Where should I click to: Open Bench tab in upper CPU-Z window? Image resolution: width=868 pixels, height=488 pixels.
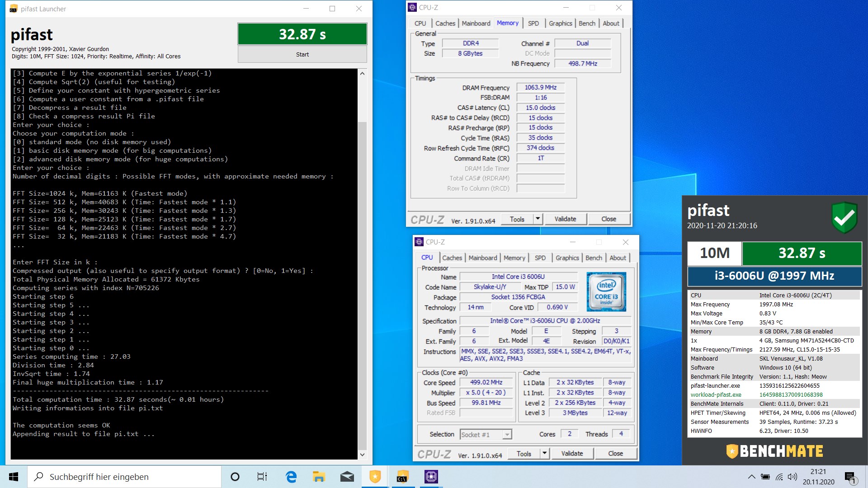tap(587, 23)
